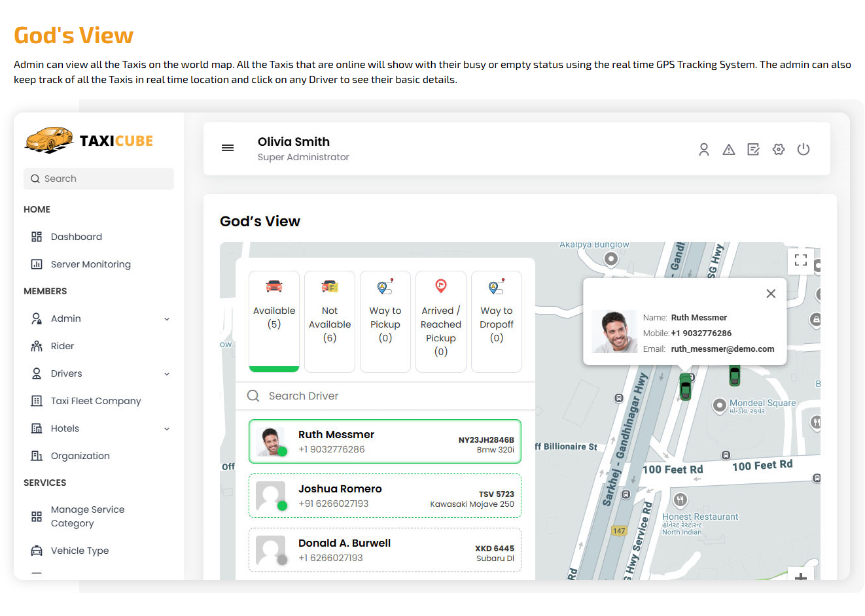Image resolution: width=865 pixels, height=616 pixels.
Task: Click the Super Administrator label
Action: [304, 157]
